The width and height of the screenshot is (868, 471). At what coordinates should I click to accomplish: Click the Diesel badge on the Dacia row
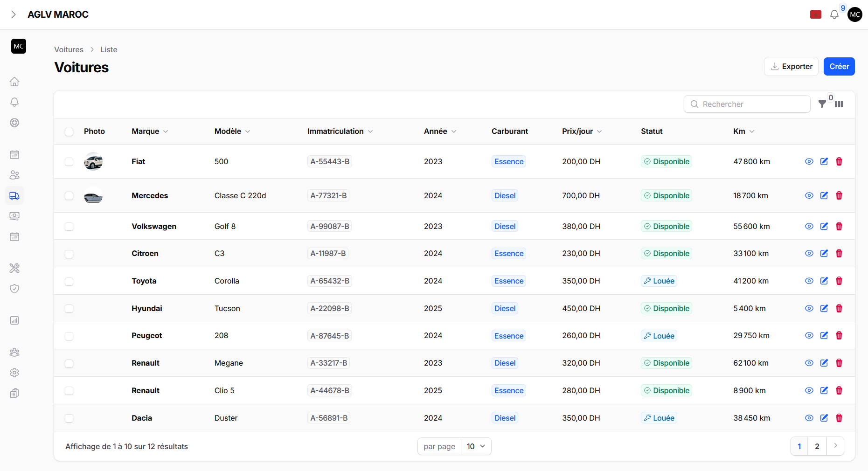pos(505,418)
